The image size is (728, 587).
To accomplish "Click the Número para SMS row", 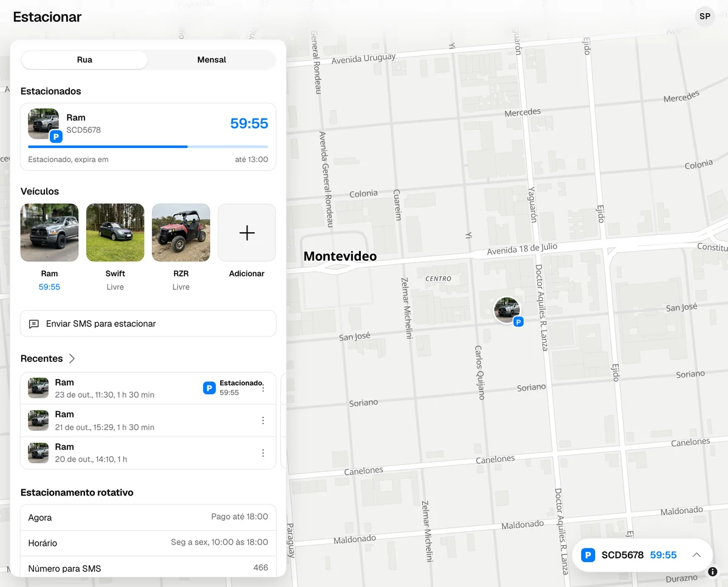I will tap(148, 568).
